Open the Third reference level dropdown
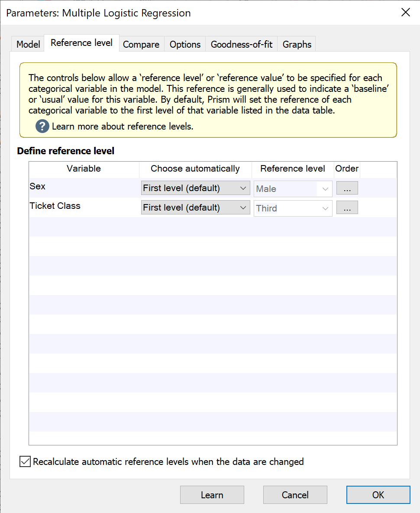This screenshot has width=420, height=513. [293, 208]
